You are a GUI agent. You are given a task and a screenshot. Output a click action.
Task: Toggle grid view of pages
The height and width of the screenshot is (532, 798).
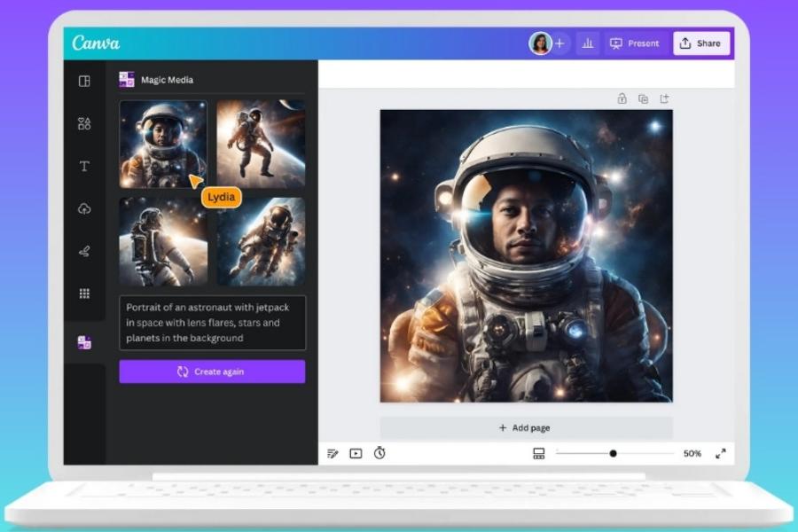click(x=538, y=453)
